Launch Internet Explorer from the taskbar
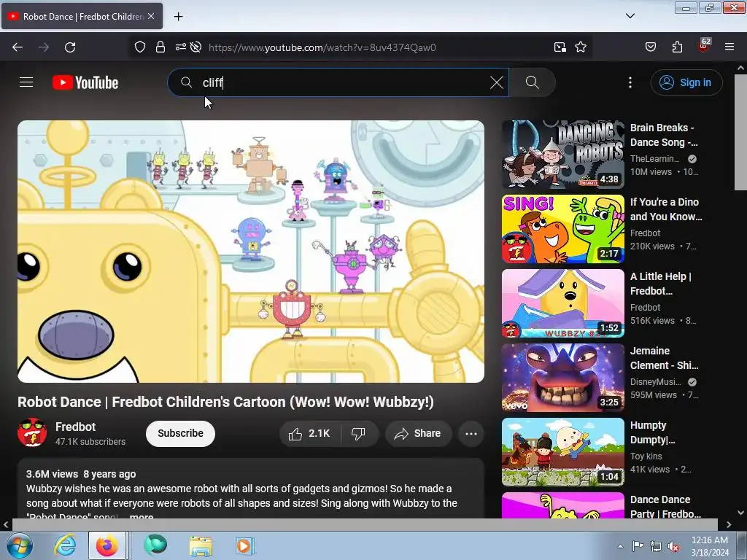The width and height of the screenshot is (747, 560). (x=65, y=545)
